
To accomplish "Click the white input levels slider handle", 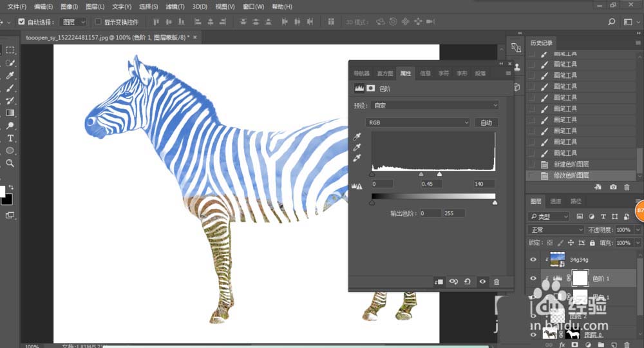I will click(439, 175).
